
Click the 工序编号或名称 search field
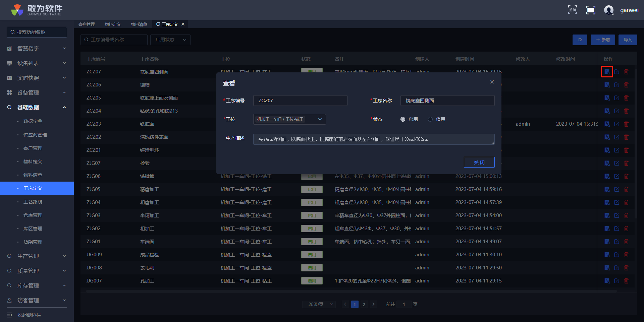(x=114, y=40)
